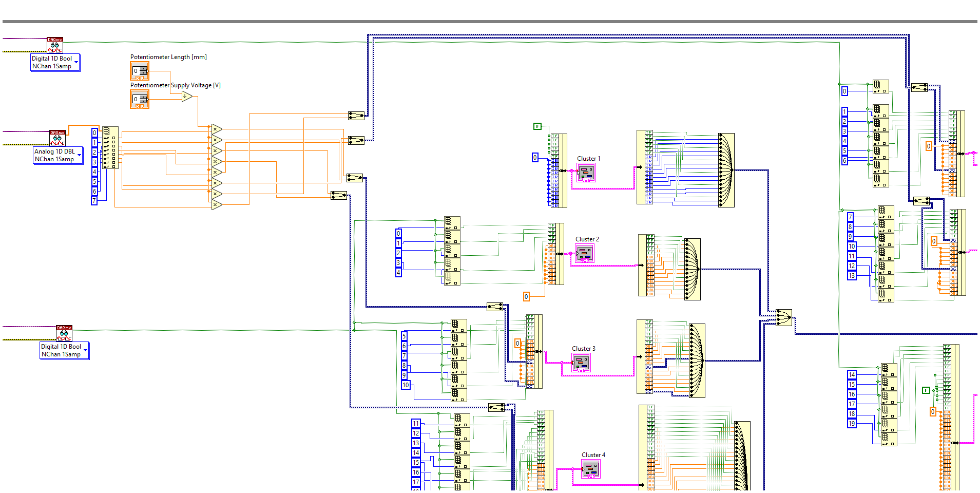Select the Unbundle node right of Cluster 4

647,448
